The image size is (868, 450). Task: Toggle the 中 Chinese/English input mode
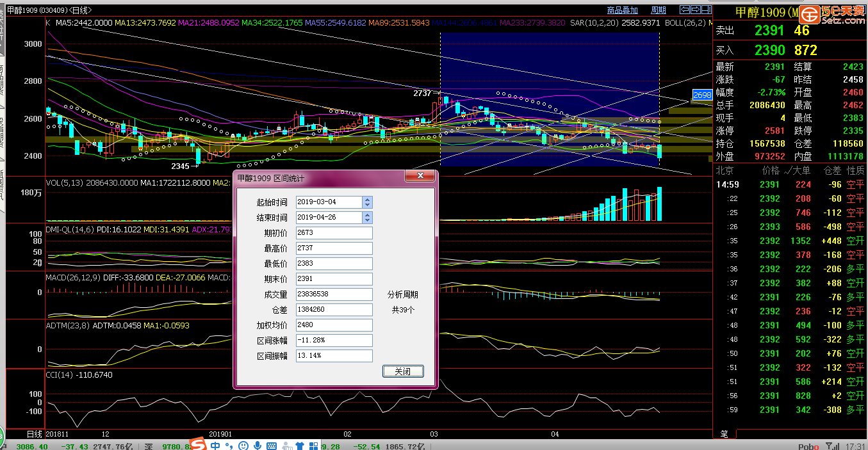point(215,446)
